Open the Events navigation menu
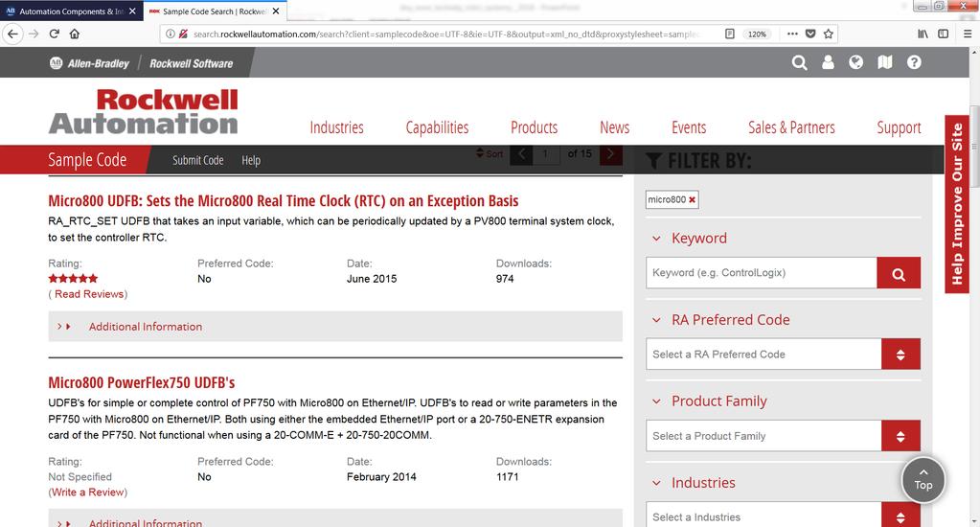Image resolution: width=980 pixels, height=527 pixels. point(689,127)
